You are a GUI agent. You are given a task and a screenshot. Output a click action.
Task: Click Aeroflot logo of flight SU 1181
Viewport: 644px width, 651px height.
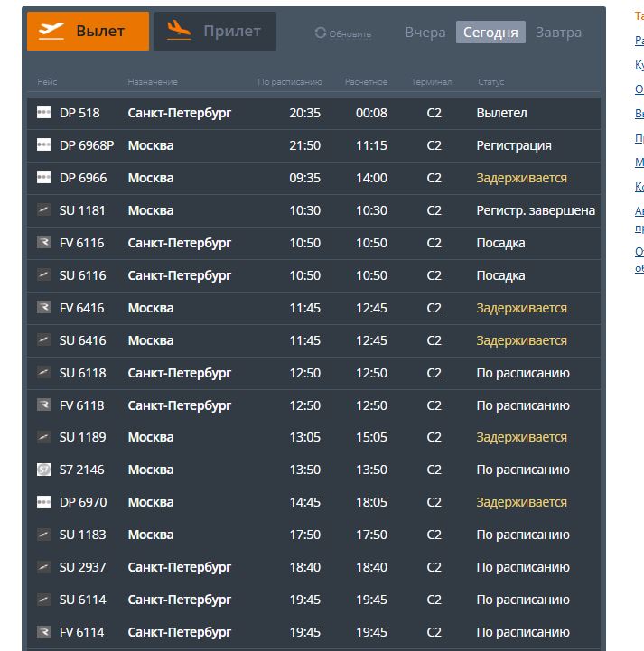click(43, 209)
